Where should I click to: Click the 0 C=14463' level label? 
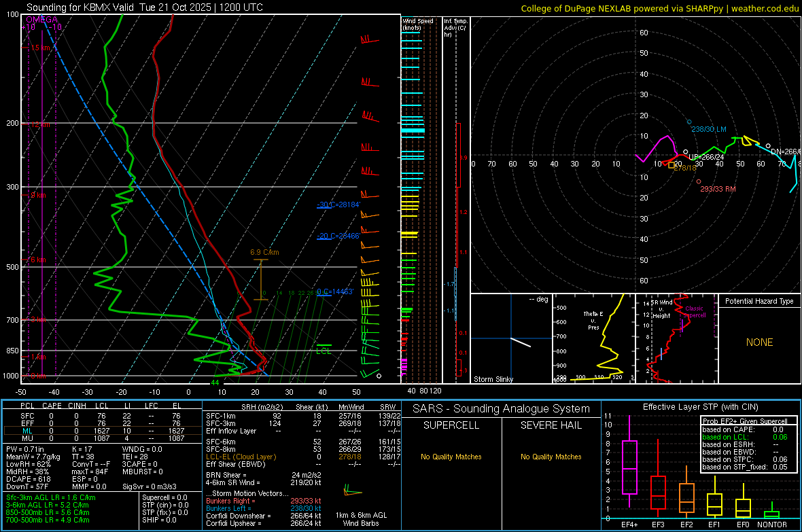pyautogui.click(x=335, y=291)
